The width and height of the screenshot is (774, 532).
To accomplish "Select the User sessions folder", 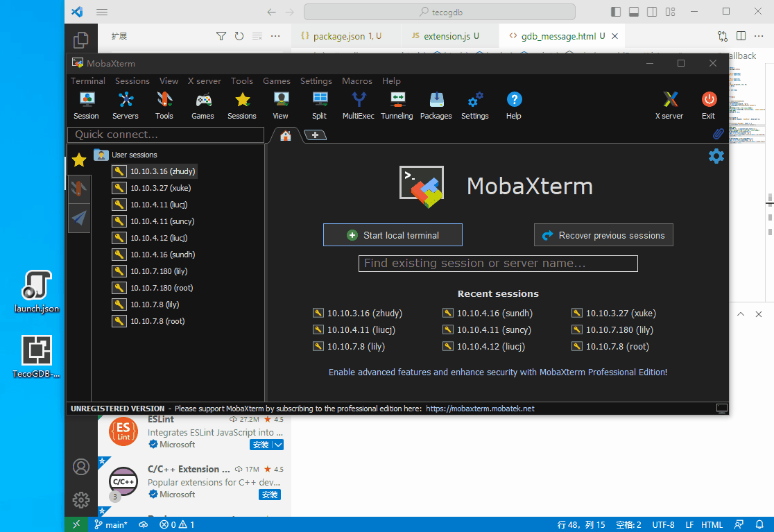I will [126, 155].
